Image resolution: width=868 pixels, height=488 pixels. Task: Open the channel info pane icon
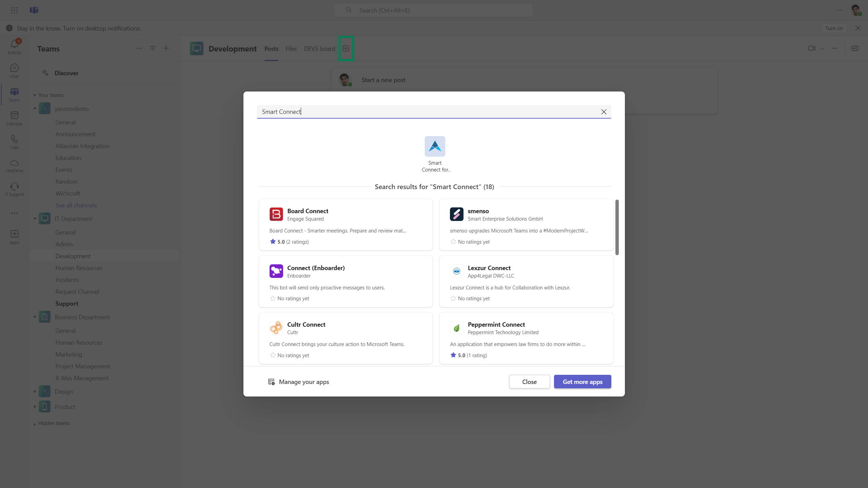click(855, 48)
